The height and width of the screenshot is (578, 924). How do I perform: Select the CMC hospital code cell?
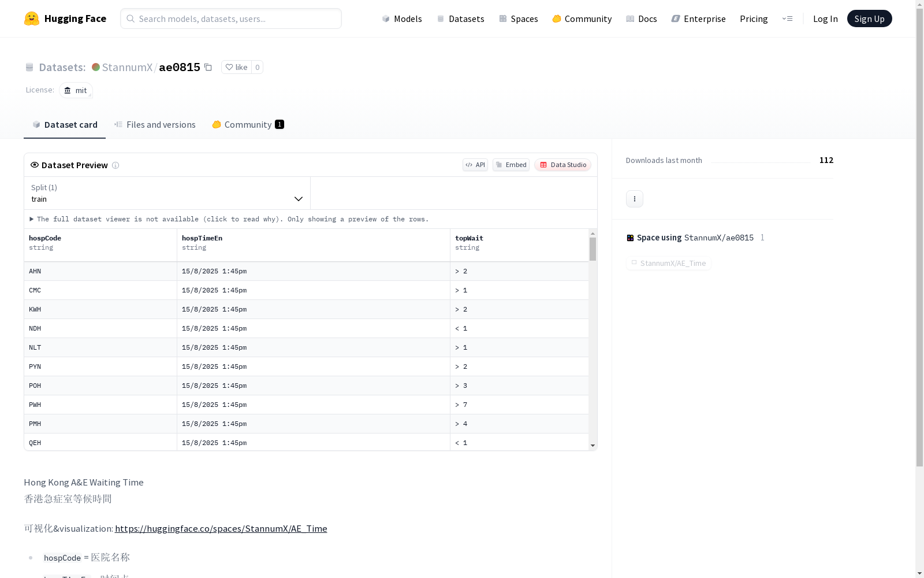point(100,290)
